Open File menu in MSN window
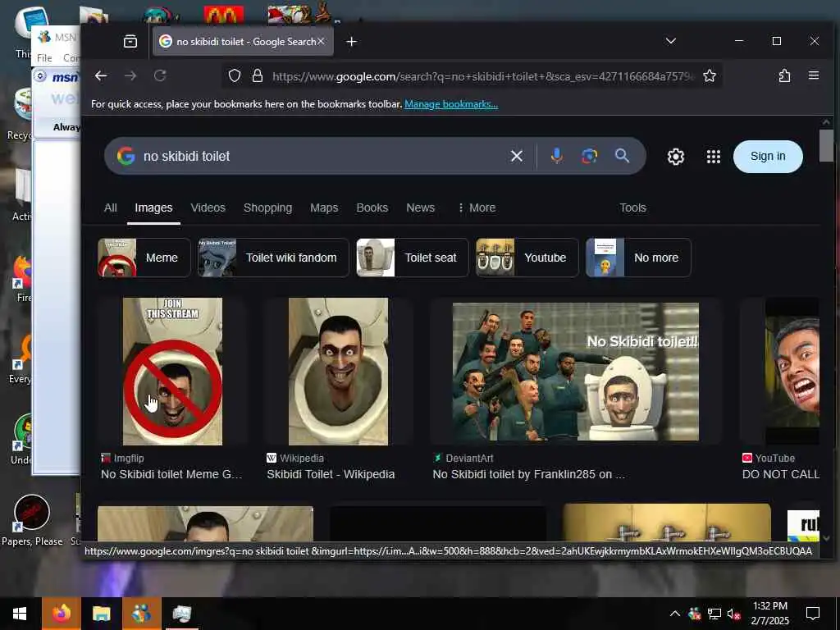The width and height of the screenshot is (840, 630). [44, 58]
